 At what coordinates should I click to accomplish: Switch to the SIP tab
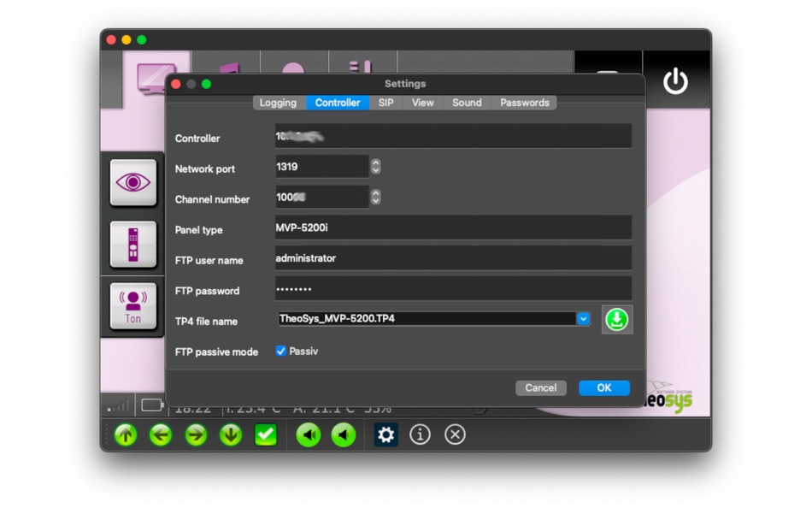(x=385, y=103)
